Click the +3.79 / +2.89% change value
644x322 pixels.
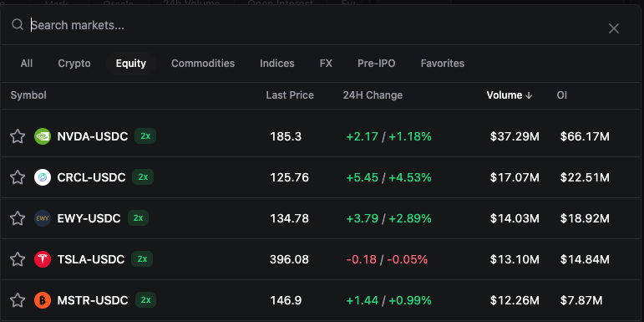[389, 219]
